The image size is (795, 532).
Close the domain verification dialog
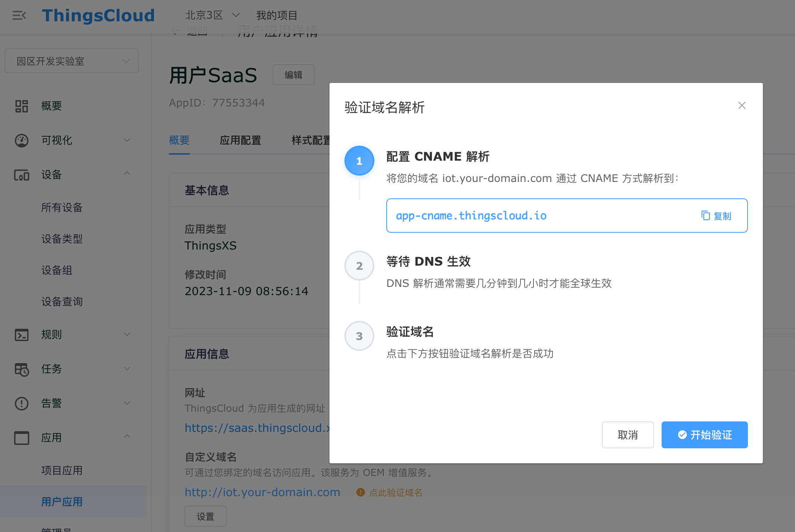[x=742, y=106]
